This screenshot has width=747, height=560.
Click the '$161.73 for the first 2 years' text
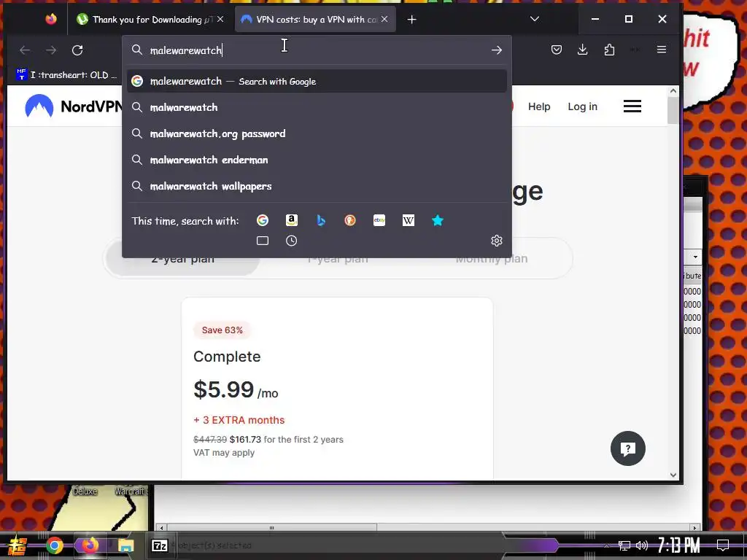[x=286, y=440]
